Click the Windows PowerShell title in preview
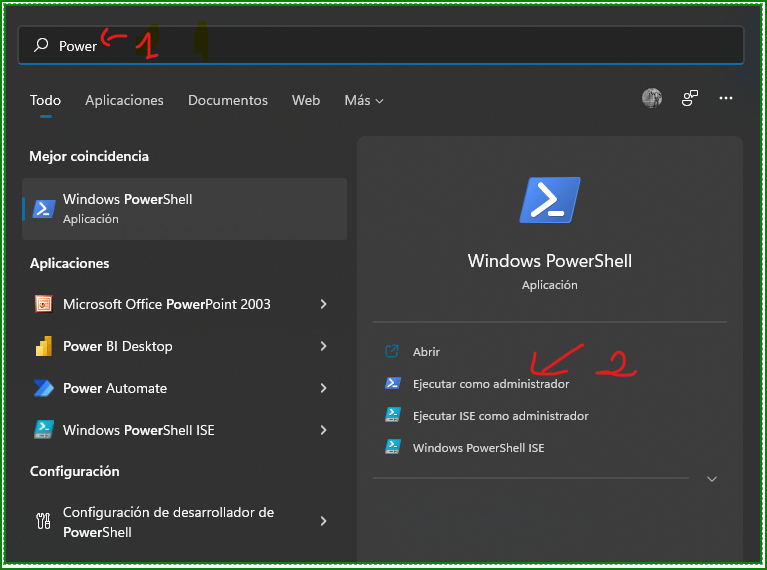Image resolution: width=767 pixels, height=570 pixels. 549,260
